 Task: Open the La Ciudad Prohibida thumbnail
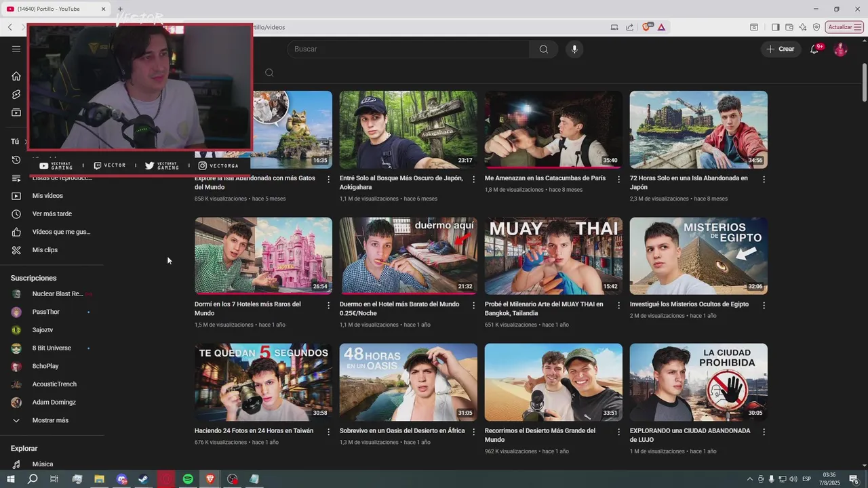click(x=698, y=382)
